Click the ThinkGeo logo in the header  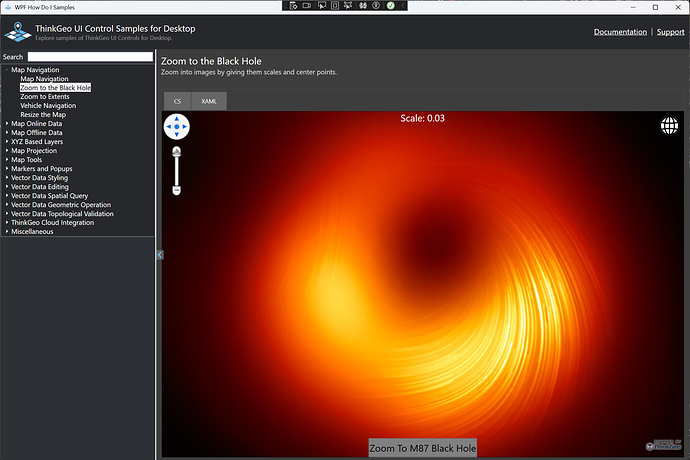[18, 32]
